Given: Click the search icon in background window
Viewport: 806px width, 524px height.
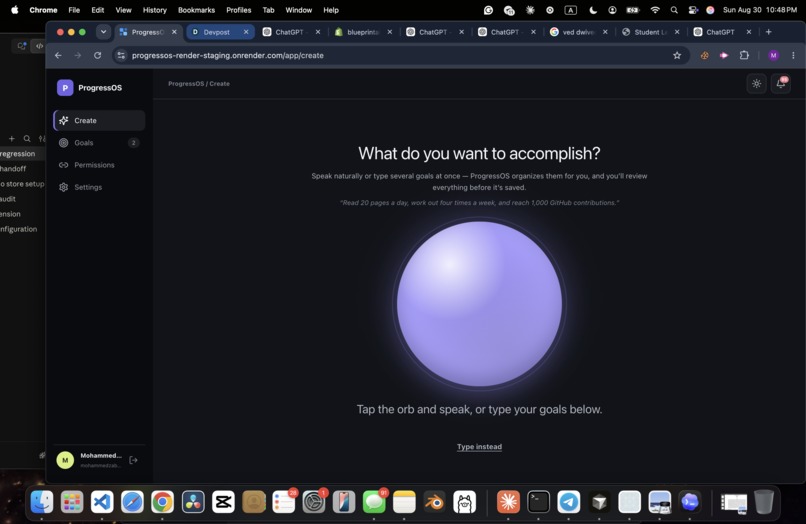Looking at the screenshot, I should (x=27, y=138).
